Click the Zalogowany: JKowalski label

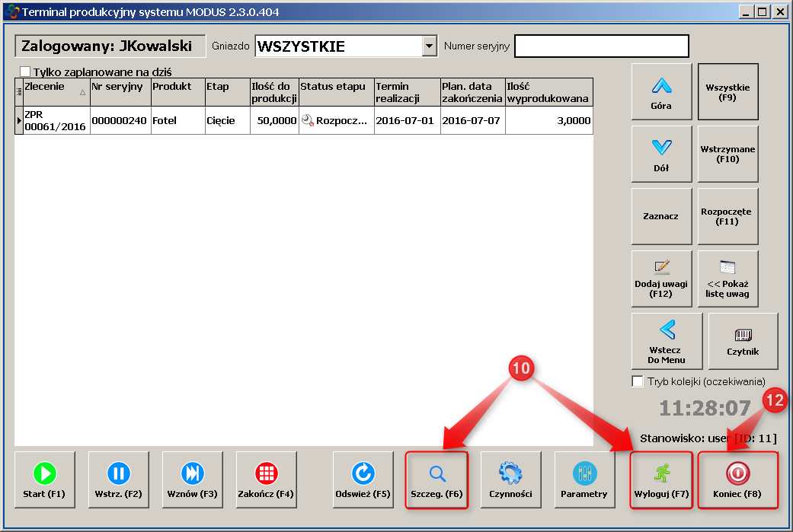(x=110, y=46)
